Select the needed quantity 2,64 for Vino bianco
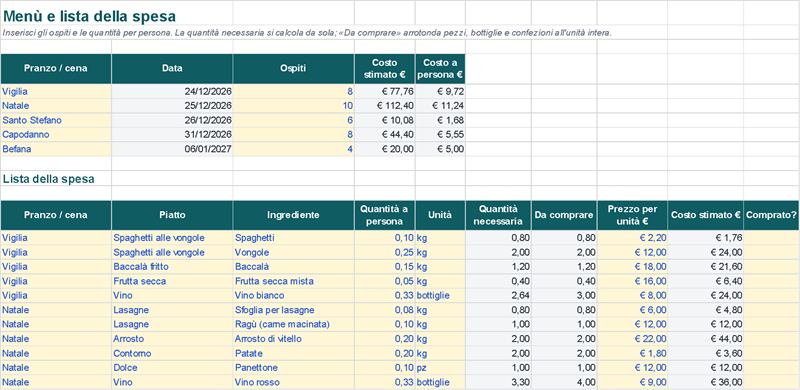The image size is (800, 390). (x=498, y=296)
